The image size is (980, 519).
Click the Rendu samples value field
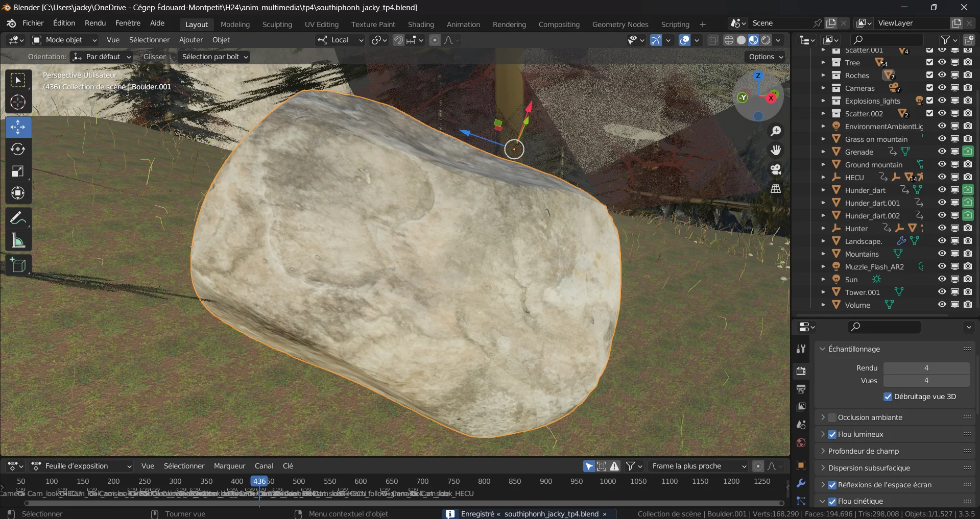tap(926, 368)
